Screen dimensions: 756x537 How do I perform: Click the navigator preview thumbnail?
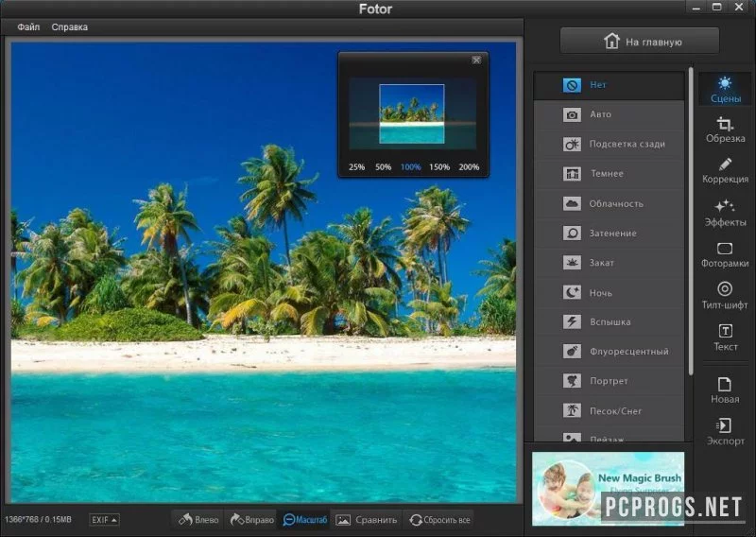(x=412, y=113)
